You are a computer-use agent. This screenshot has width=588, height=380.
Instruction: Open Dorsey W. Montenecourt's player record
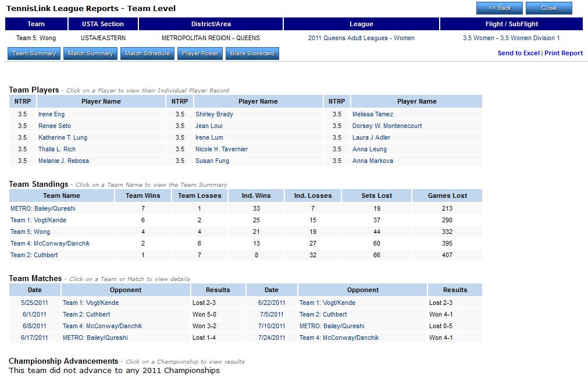tap(387, 126)
